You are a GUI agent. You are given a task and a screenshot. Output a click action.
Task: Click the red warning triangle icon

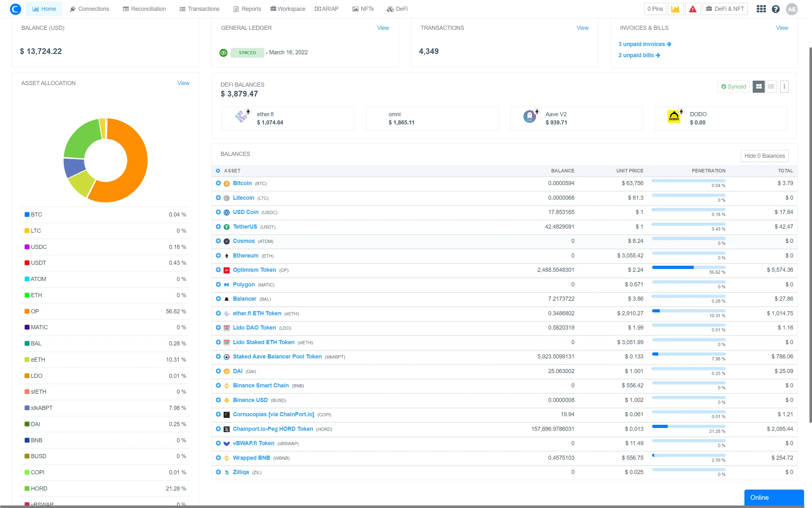692,9
